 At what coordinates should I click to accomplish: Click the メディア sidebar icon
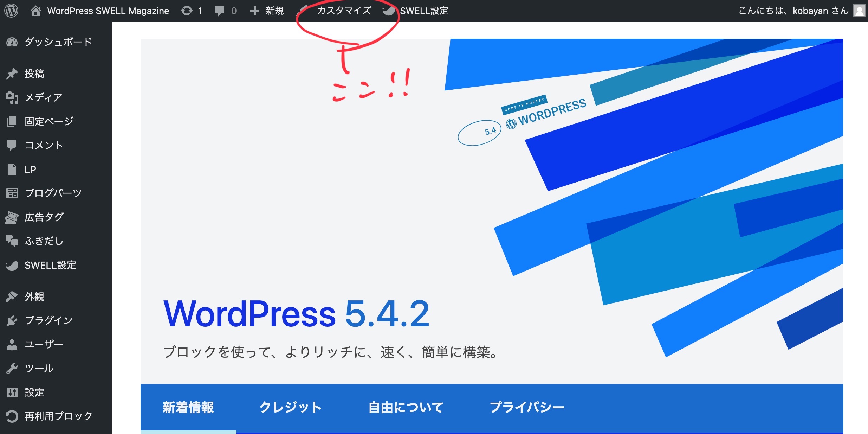(12, 97)
